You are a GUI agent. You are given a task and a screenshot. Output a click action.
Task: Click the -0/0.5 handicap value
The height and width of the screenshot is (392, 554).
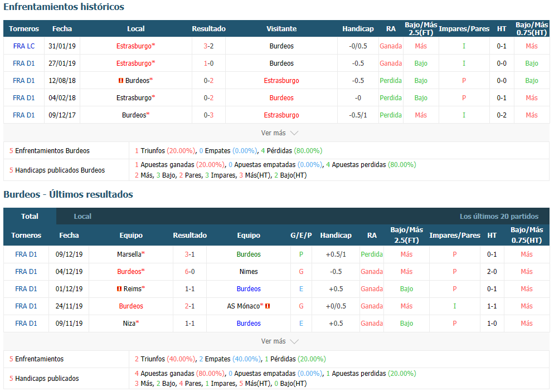pos(358,46)
